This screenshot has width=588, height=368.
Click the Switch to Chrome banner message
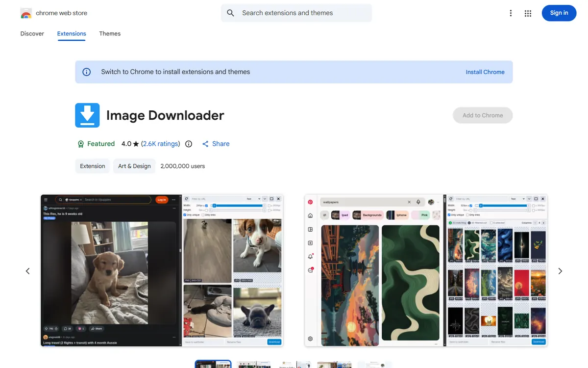175,72
